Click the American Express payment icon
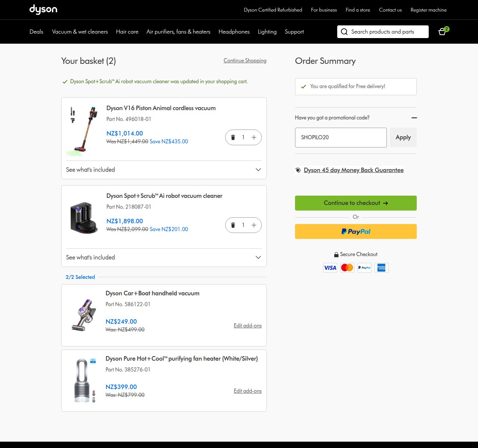478x448 pixels. pos(381,268)
